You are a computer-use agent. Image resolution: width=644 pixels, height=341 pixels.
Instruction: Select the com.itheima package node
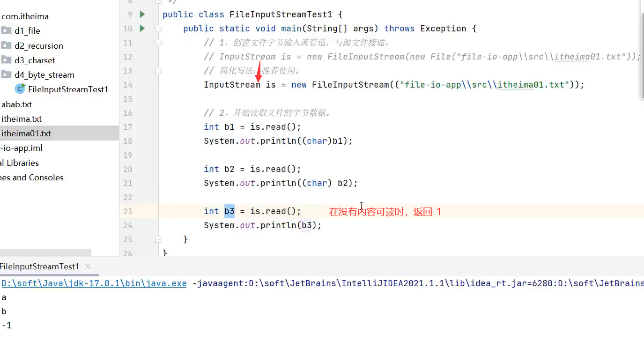coord(25,16)
